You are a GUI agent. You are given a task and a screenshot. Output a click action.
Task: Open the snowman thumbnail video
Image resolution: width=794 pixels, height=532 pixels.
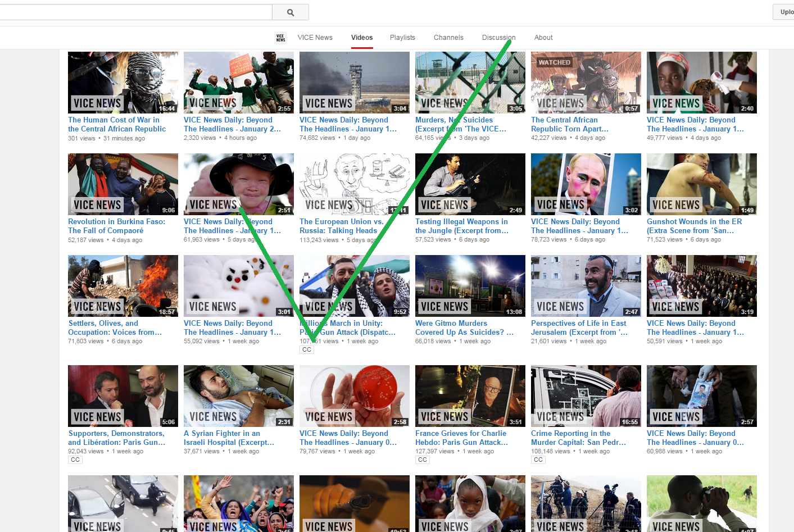(x=238, y=286)
